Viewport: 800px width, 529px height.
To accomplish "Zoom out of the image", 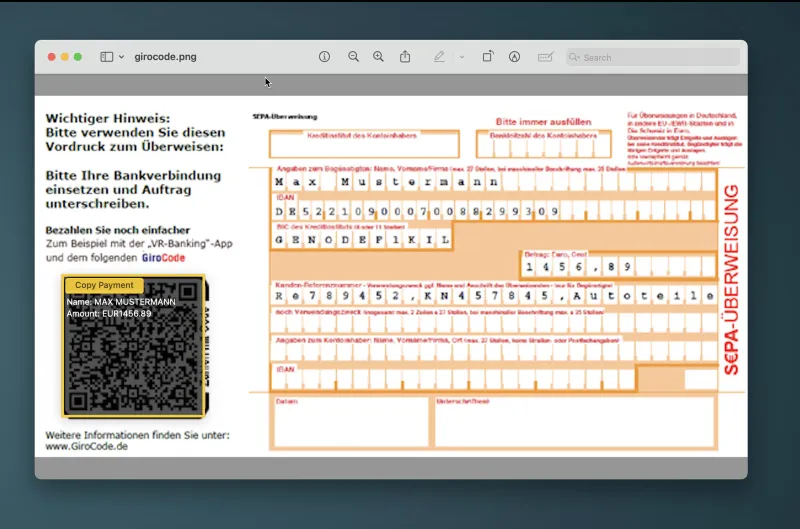I will (x=353, y=57).
